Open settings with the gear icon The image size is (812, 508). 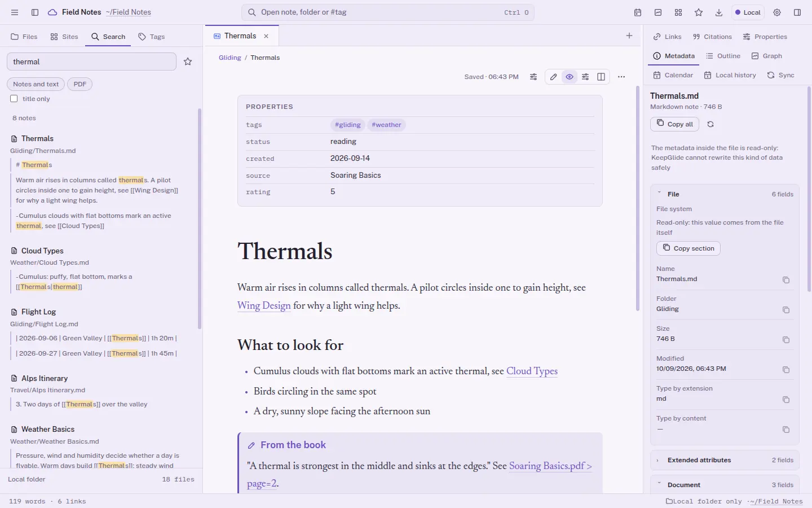coord(777,12)
